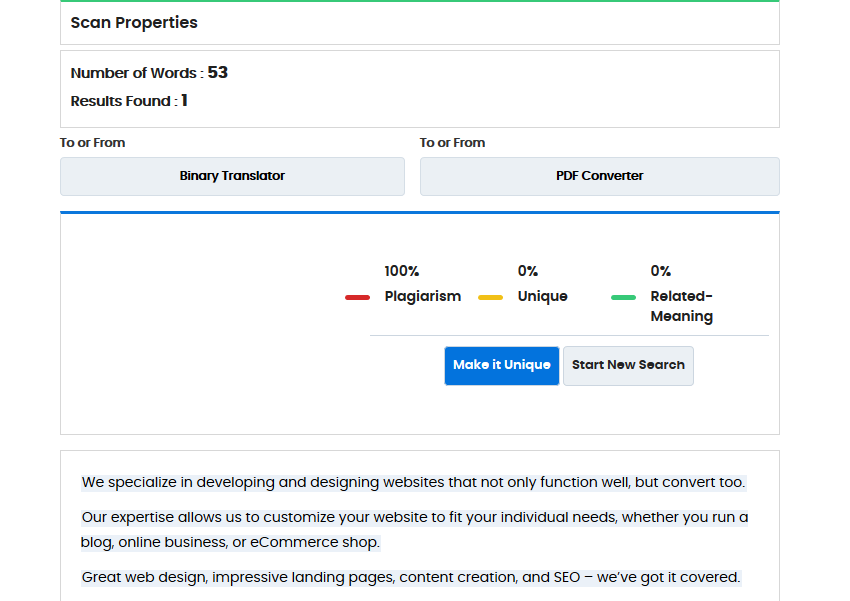Click the Number of Words count

(x=217, y=73)
